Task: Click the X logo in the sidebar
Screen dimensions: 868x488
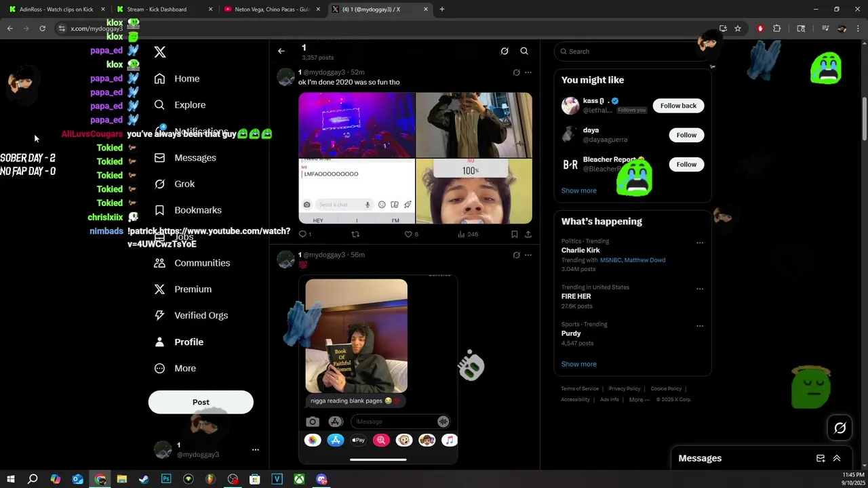Action: [160, 52]
